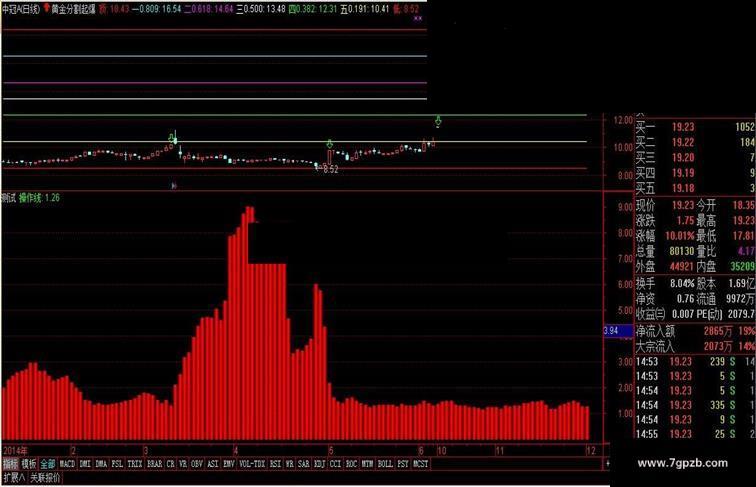Viewport: 756px width, 487px height.
Task: Click the 外盘 44921 value
Action: (x=681, y=266)
